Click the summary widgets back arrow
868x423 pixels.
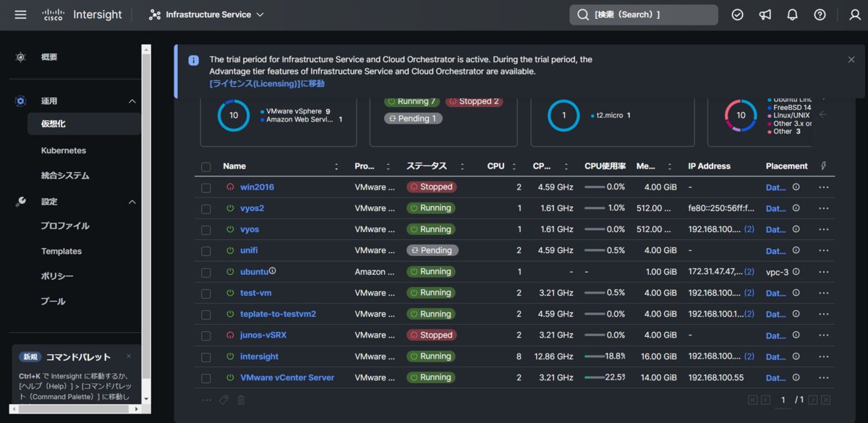(823, 114)
